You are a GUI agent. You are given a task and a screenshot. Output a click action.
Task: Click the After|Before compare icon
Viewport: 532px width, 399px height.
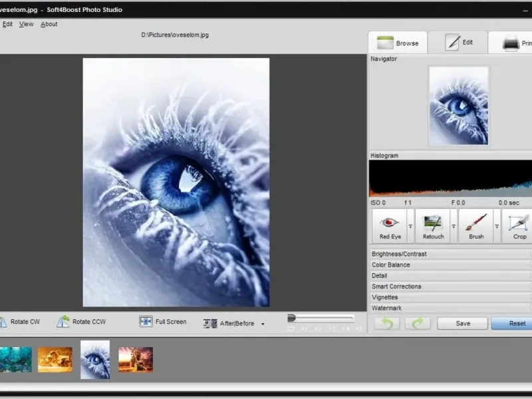(210, 323)
